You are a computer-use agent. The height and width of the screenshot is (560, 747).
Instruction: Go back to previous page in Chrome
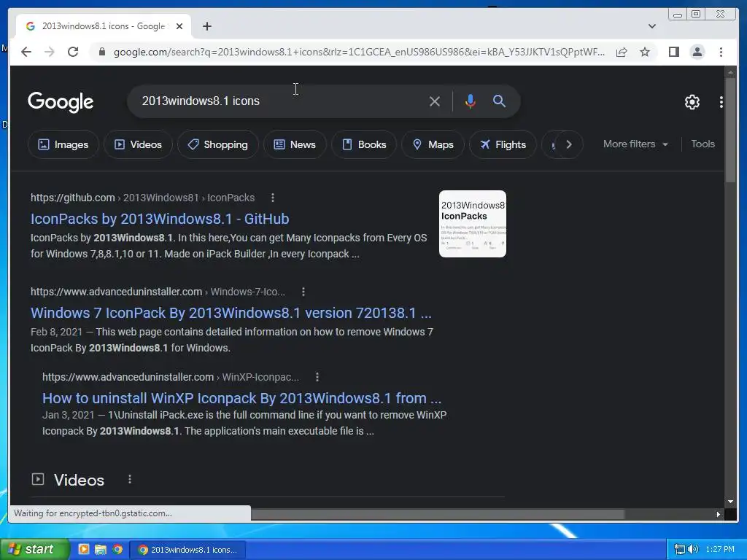pos(26,52)
